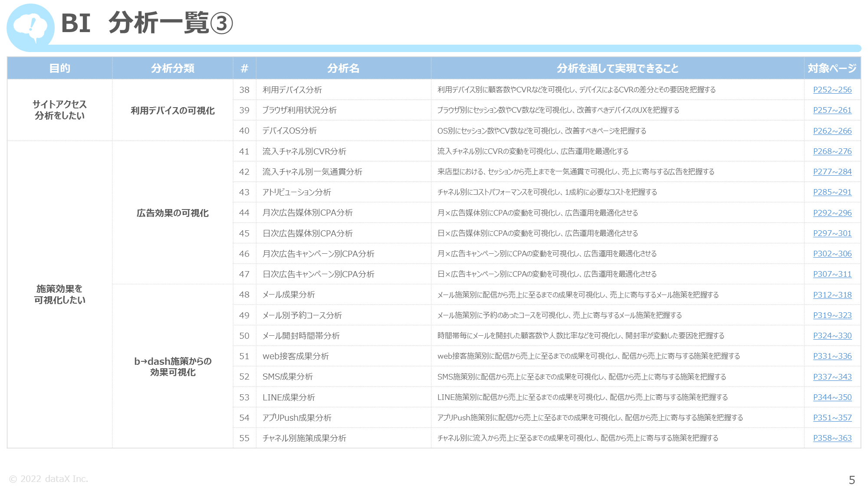Click analysis name web接客成果分析
The width and height of the screenshot is (868, 488).
pyautogui.click(x=296, y=356)
